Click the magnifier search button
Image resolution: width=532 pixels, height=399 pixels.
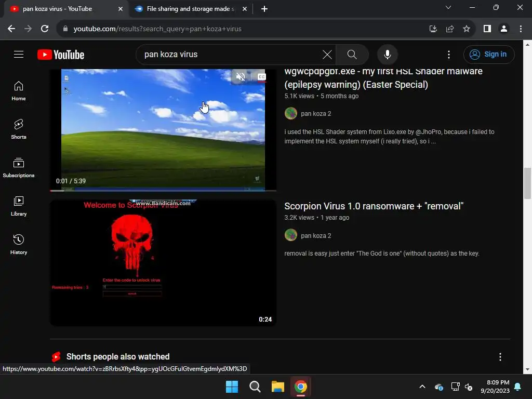pyautogui.click(x=352, y=54)
